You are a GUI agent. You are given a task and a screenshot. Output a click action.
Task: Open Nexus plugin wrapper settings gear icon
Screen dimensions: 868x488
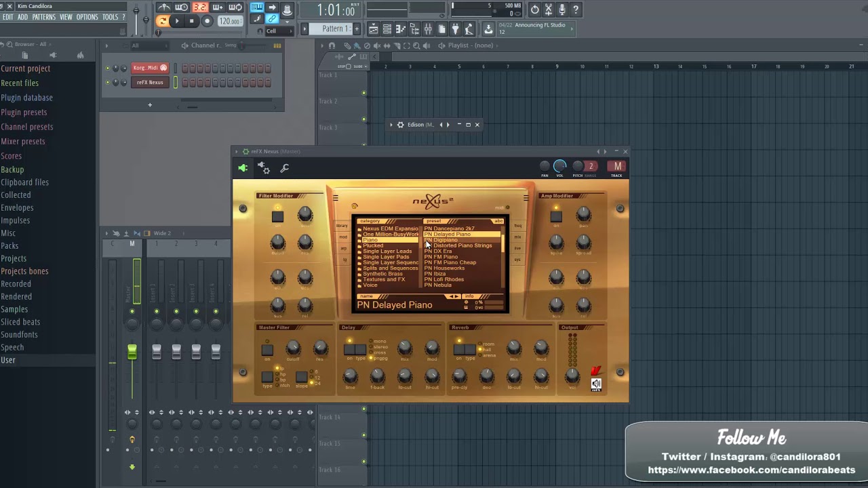point(264,169)
